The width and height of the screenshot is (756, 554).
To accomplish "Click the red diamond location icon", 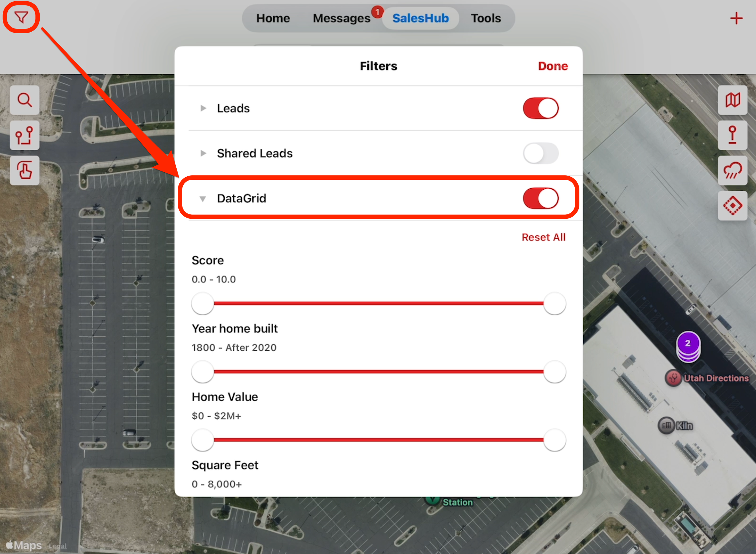I will point(732,205).
